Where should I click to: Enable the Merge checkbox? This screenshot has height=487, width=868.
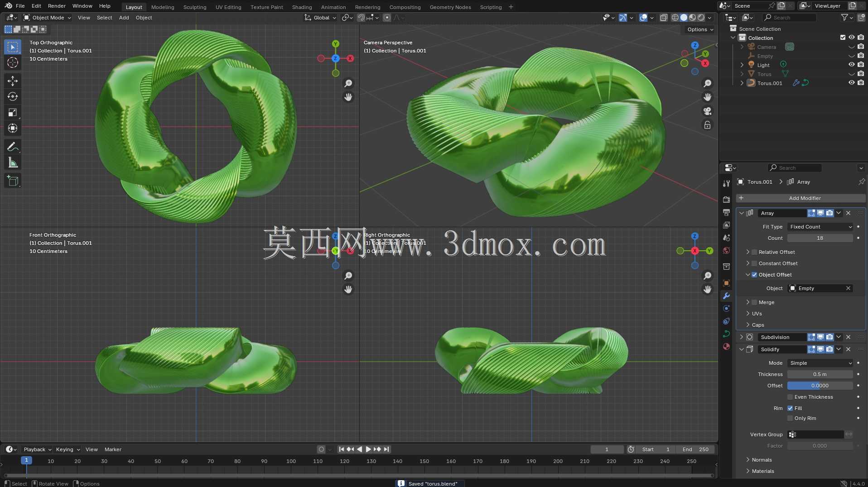coord(754,302)
